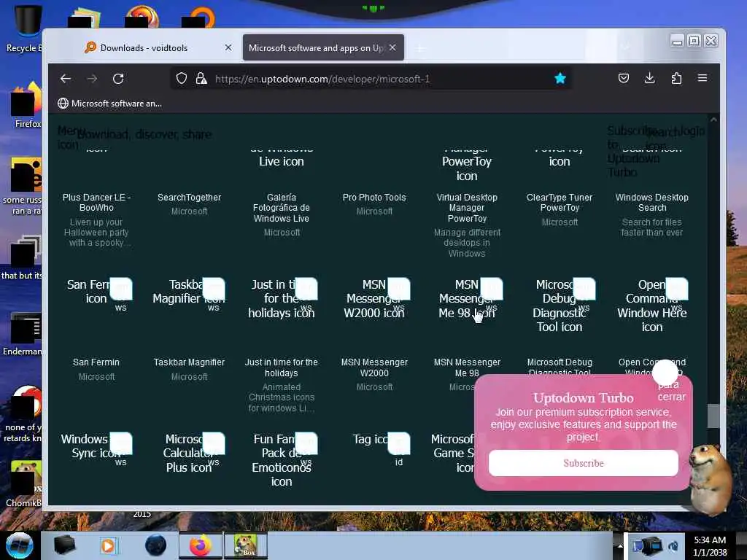Open the Firefox downloads panel
747x560 pixels.
pos(650,78)
